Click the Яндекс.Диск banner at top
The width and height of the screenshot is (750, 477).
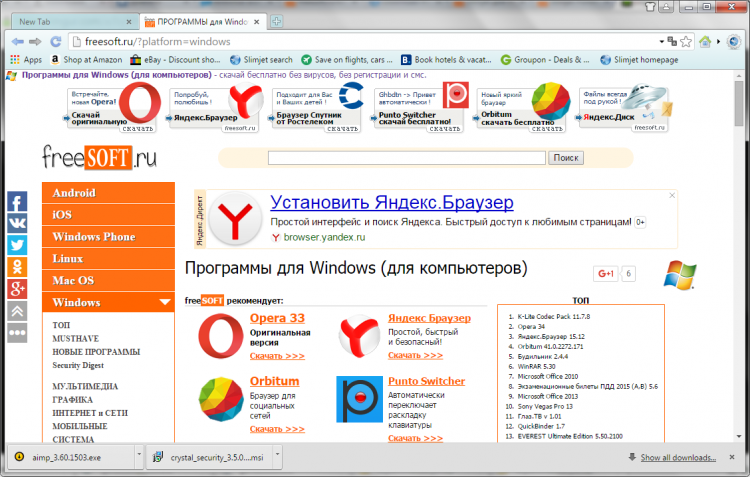tap(624, 108)
